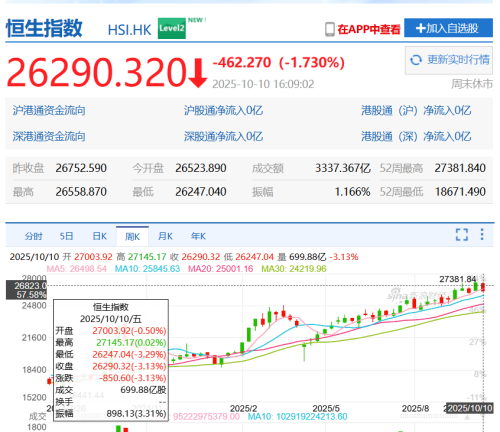Click the red down arrow beside price
This screenshot has height=432, width=500.
(x=198, y=73)
